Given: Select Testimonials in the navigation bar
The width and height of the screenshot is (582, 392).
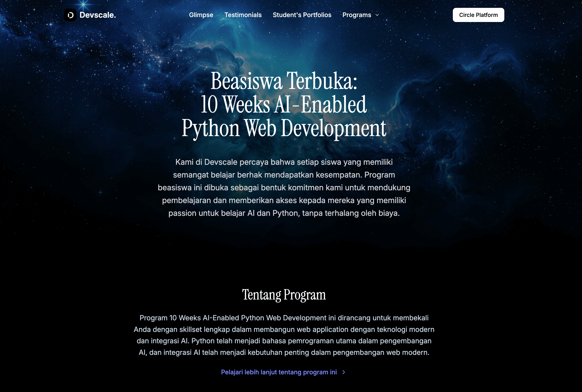Looking at the screenshot, I should (243, 15).
